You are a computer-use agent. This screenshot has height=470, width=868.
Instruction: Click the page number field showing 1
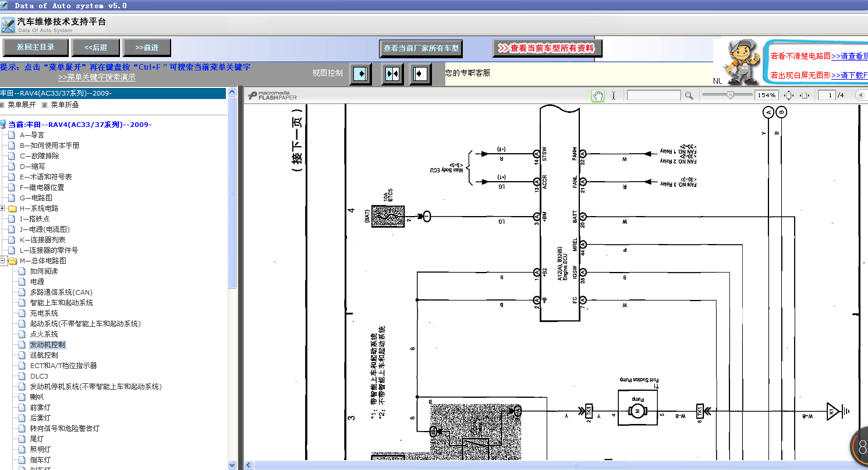[x=826, y=96]
